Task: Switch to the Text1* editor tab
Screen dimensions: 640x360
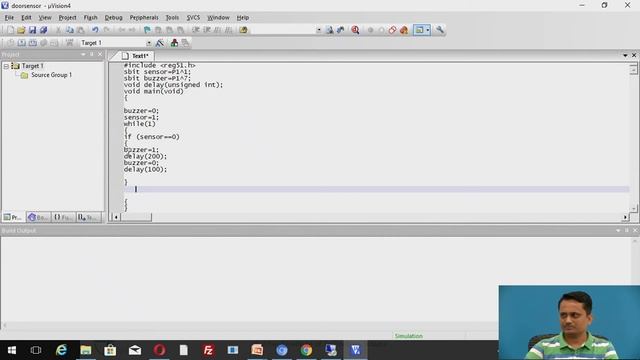Action: 136,56
